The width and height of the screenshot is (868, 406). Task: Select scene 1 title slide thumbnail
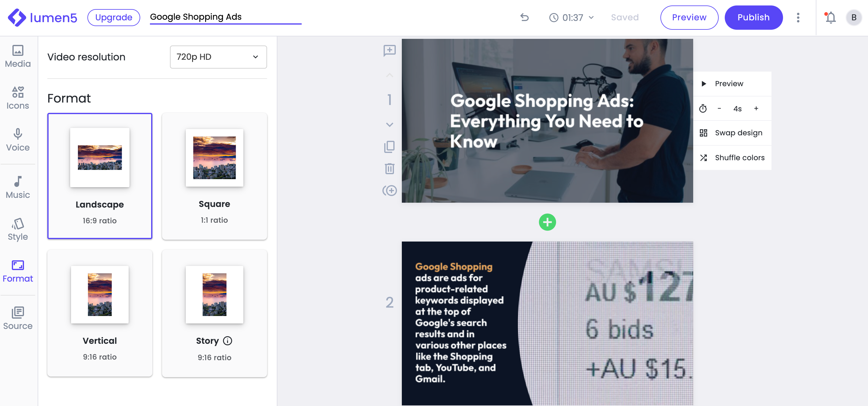547,121
